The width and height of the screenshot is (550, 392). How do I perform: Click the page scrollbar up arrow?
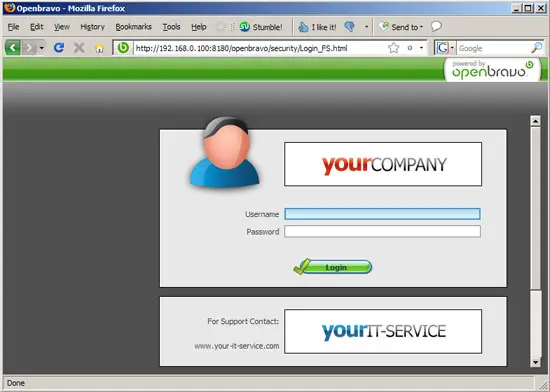click(535, 121)
